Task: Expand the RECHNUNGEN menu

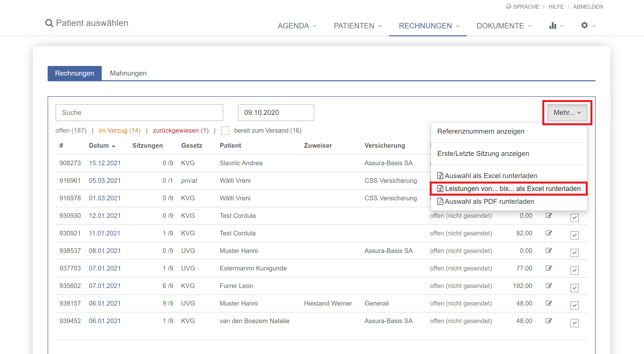Action: [429, 25]
